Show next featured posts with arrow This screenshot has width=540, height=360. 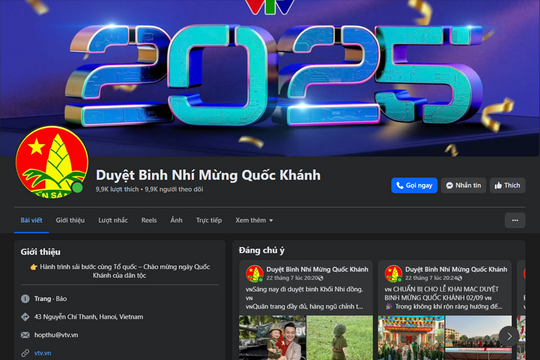509,336
